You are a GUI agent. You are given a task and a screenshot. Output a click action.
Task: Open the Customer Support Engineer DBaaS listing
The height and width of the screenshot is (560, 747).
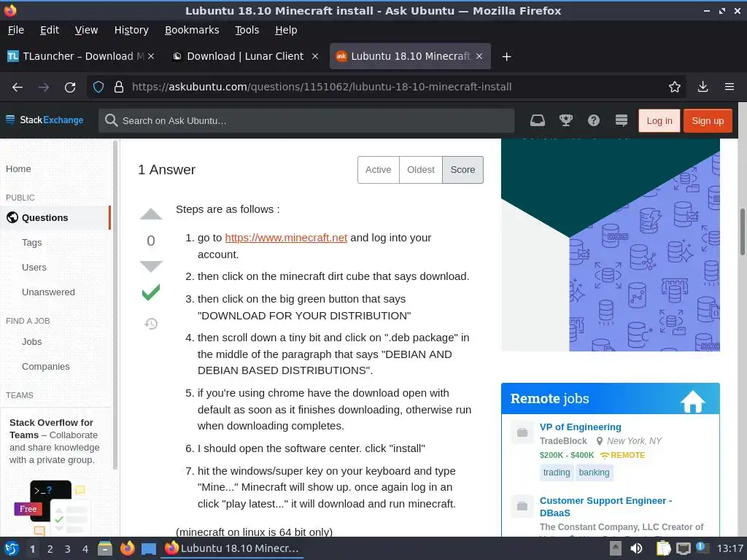tap(605, 507)
